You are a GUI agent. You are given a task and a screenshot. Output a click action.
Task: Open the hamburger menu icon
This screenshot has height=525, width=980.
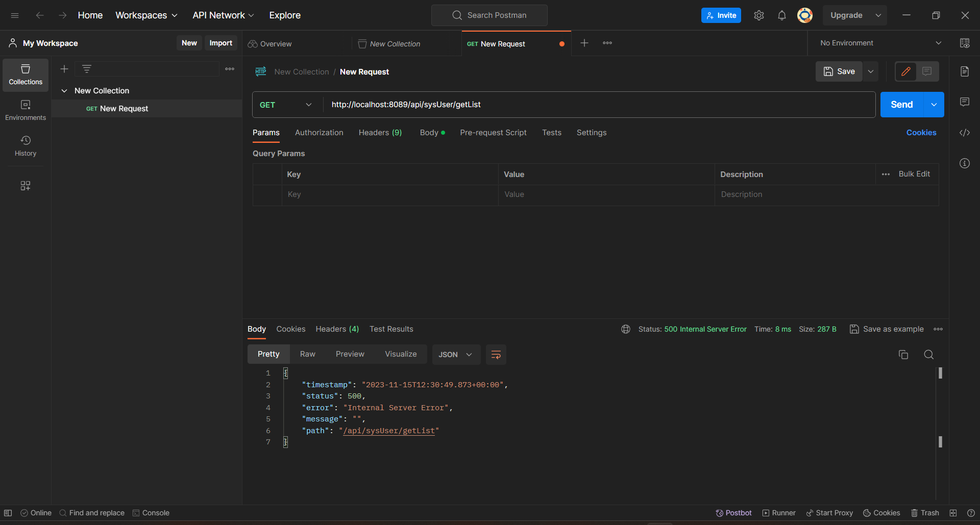pos(15,15)
